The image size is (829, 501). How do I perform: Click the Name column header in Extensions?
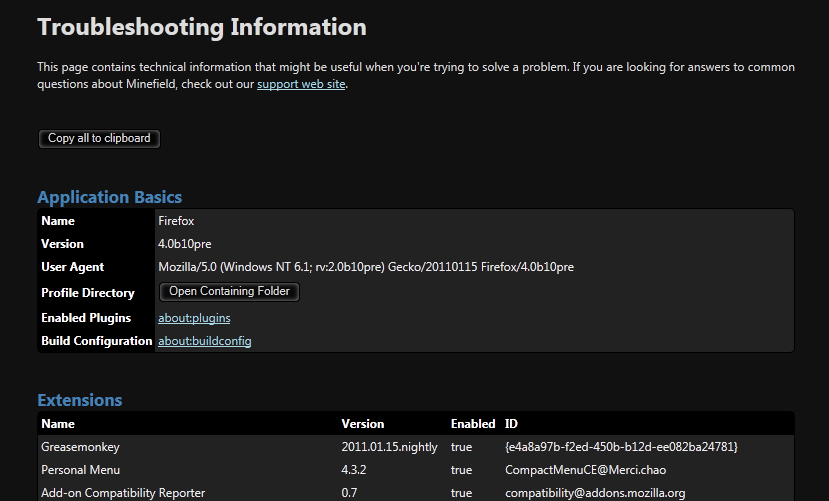58,424
